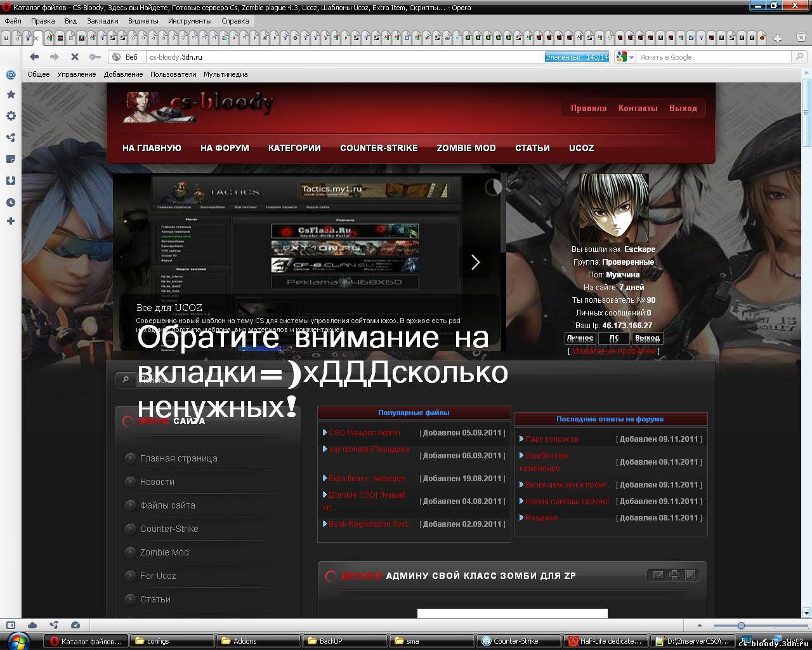Open a new tab with the plus button

coord(777,38)
